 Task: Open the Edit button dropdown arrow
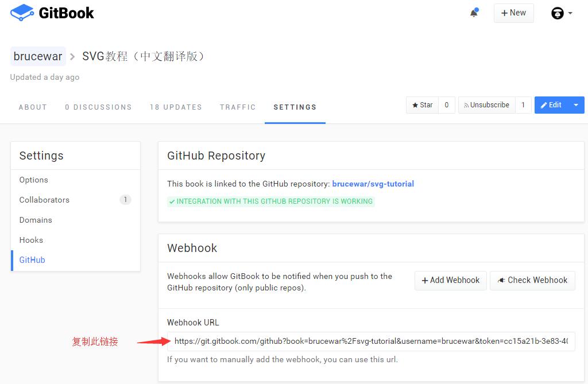[576, 105]
